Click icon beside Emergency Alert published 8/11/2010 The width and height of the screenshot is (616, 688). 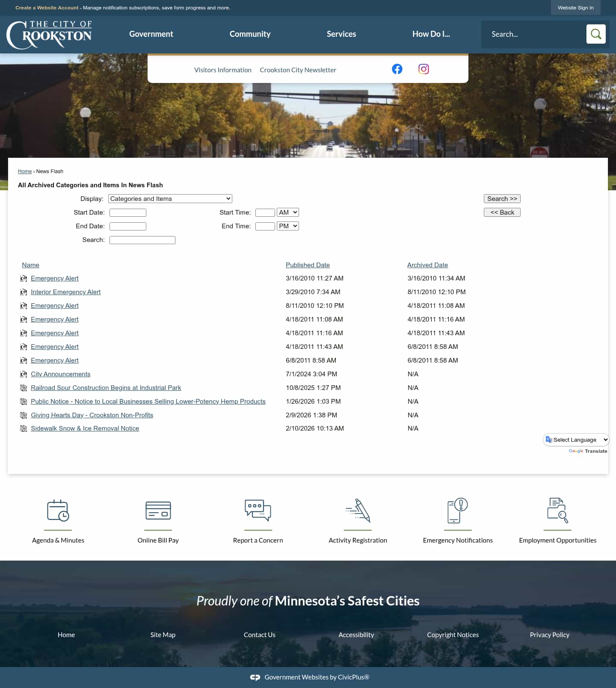click(x=24, y=306)
